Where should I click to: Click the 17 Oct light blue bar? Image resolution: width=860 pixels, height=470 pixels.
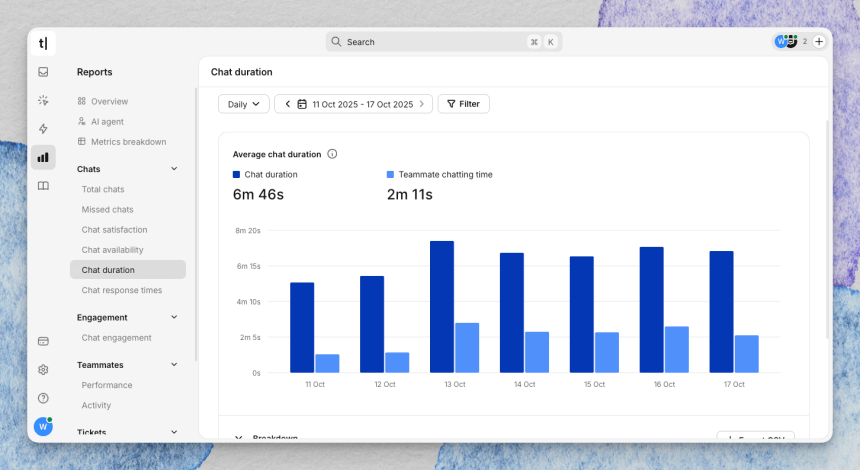pos(747,354)
